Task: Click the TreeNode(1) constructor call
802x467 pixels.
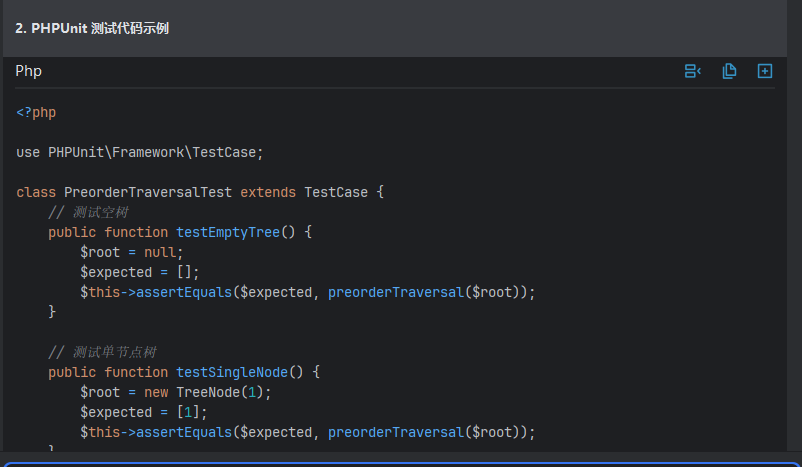Action: pos(220,392)
